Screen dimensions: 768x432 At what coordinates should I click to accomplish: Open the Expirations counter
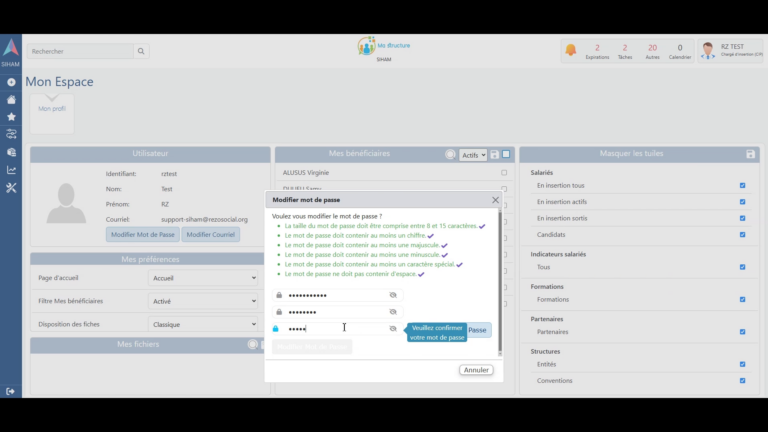(597, 51)
